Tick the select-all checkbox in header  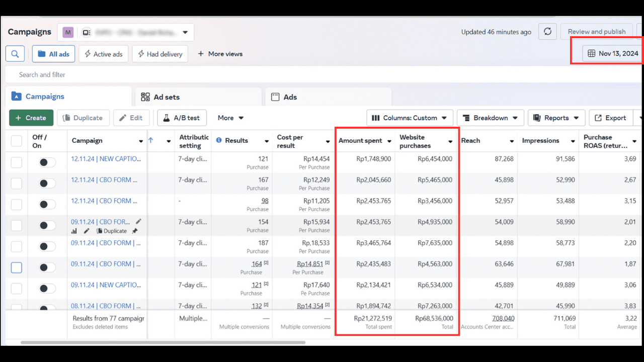(x=17, y=141)
